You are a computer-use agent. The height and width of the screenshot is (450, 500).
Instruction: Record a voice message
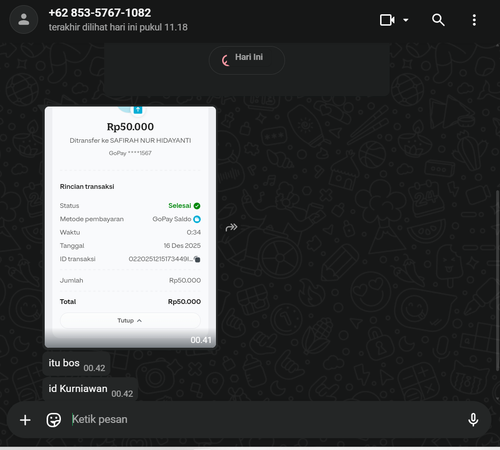pos(473,420)
